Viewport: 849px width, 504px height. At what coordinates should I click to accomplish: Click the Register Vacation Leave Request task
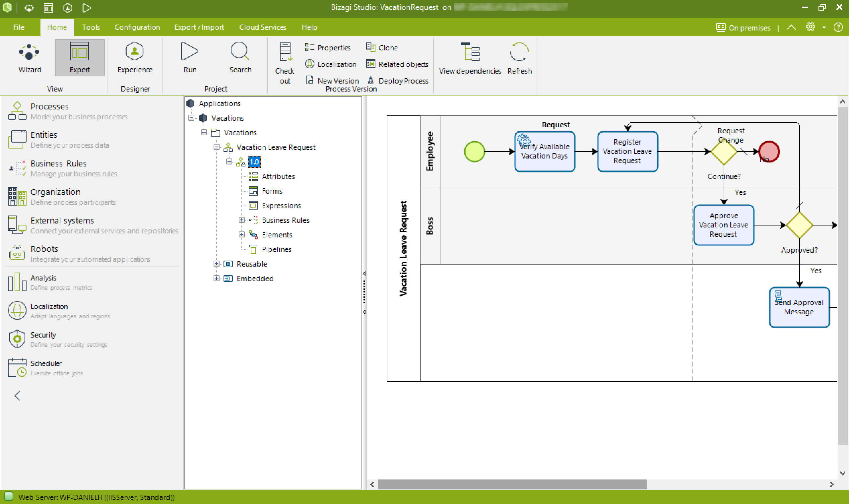tap(627, 152)
